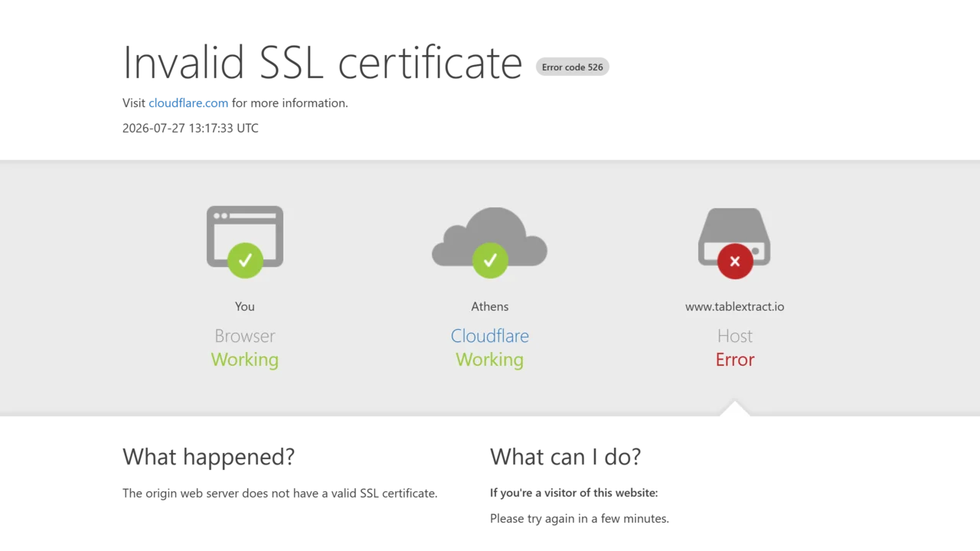Click 'Please try again in a few minutes' text
The image size is (980, 551).
pos(580,519)
